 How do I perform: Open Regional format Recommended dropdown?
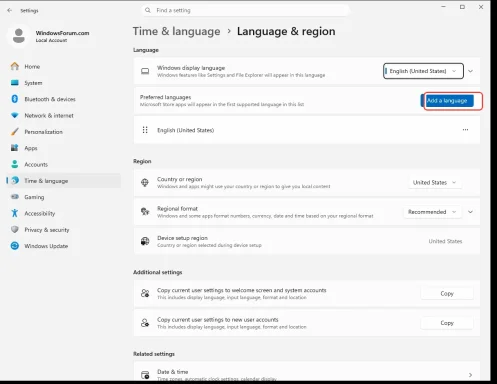tap(432, 212)
